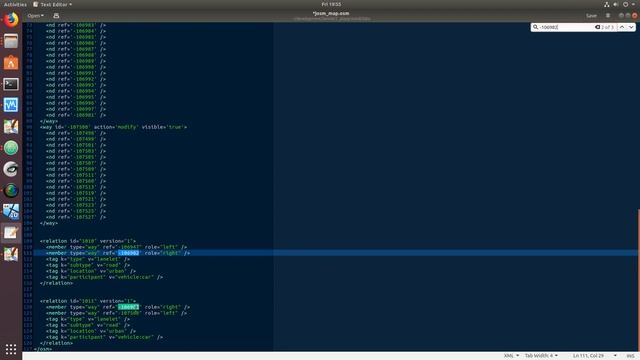Screen dimensions: 640x360
Task: Open the gray swirl app in the dock
Action: click(x=11, y=169)
